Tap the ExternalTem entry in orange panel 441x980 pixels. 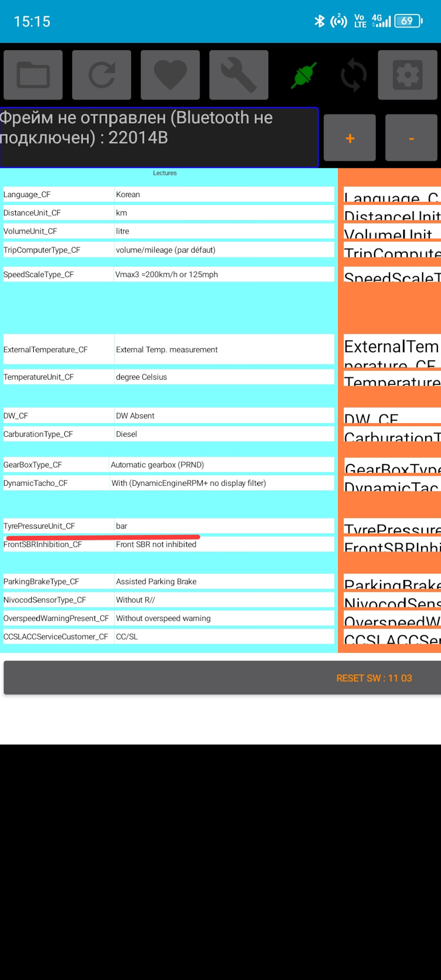point(392,350)
